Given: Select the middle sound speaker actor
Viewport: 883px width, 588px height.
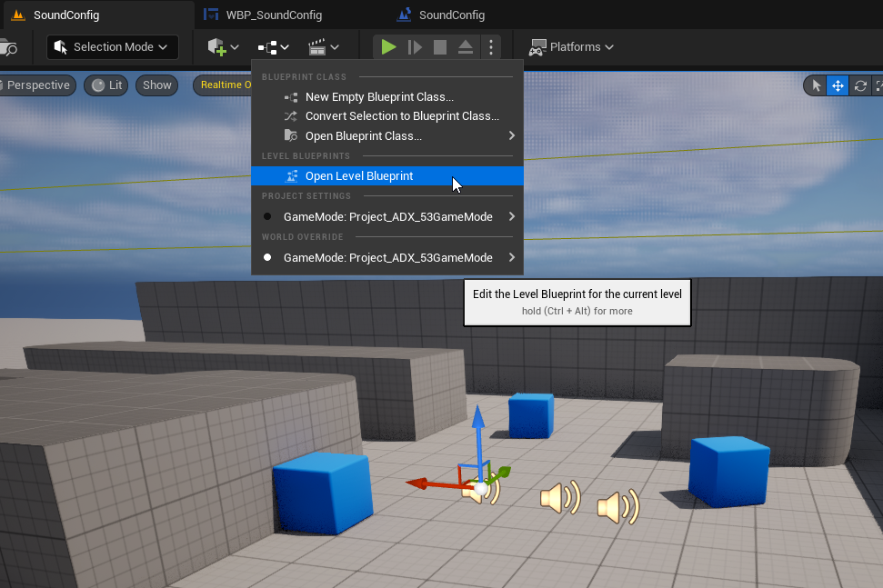Looking at the screenshot, I should point(560,497).
